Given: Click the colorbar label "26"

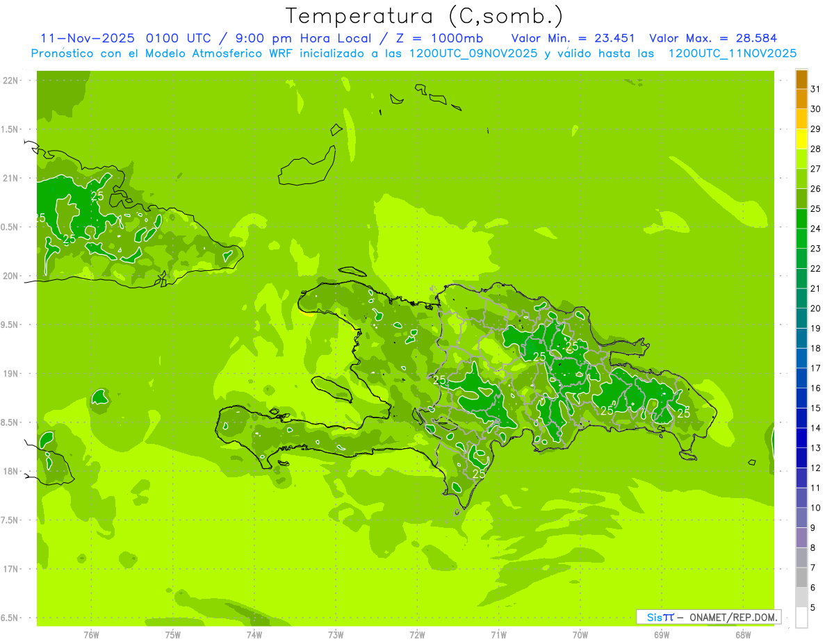Looking at the screenshot, I should click(815, 189).
